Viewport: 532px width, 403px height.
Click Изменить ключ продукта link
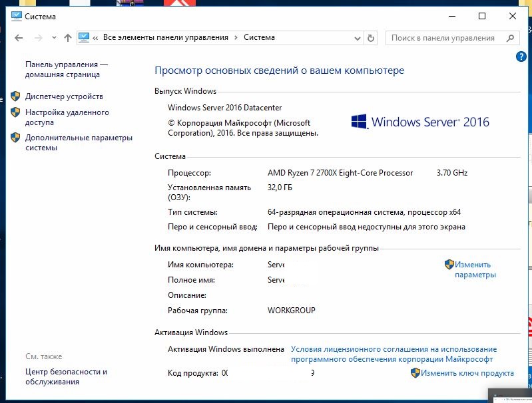tap(467, 374)
